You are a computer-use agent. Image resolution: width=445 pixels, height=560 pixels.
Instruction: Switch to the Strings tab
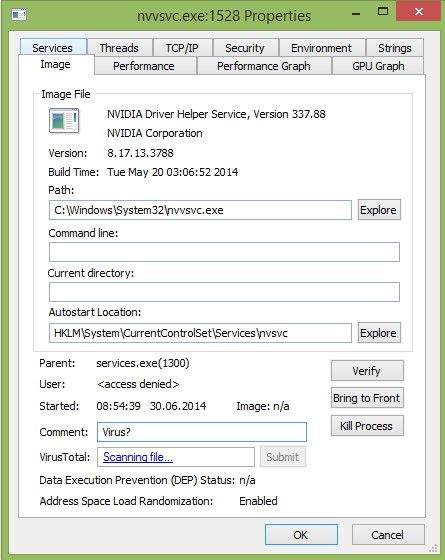(x=395, y=48)
